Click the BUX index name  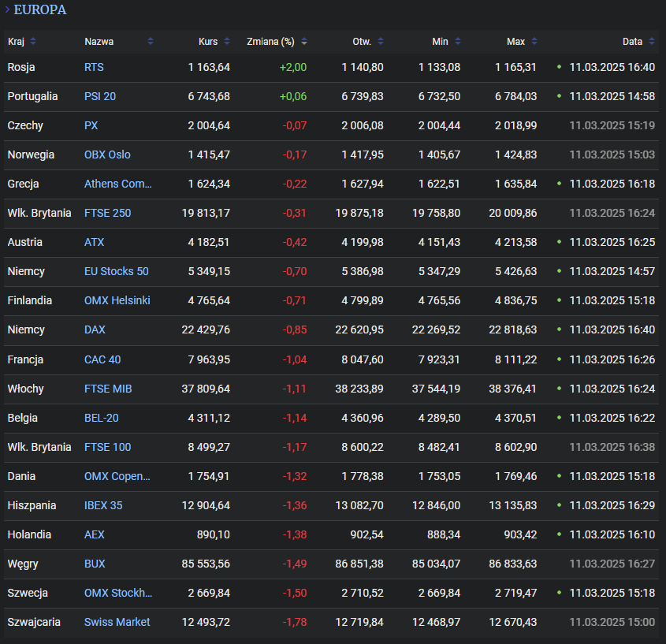95,564
